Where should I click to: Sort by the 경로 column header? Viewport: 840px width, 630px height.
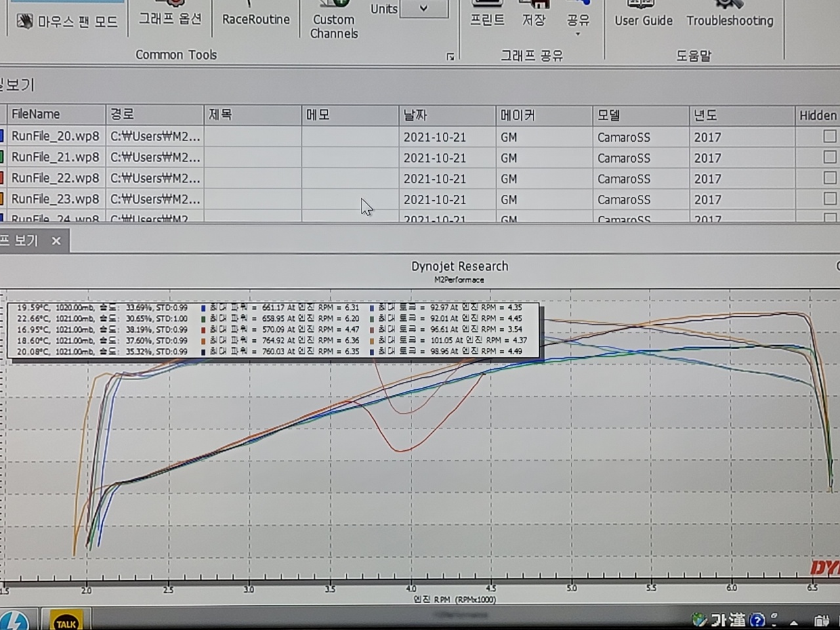point(155,114)
